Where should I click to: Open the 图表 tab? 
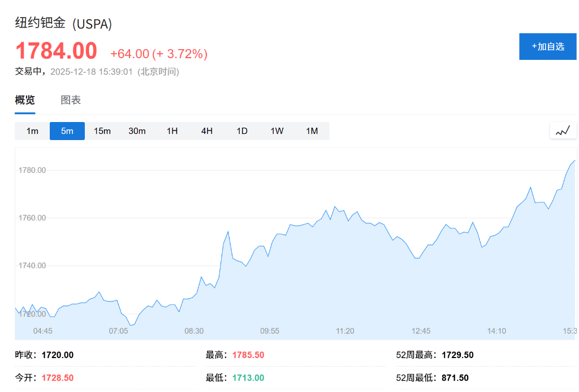click(71, 100)
